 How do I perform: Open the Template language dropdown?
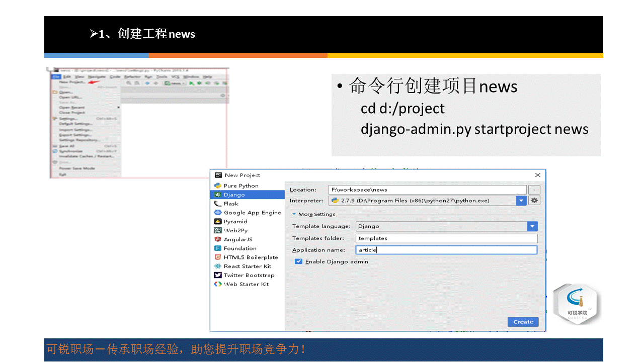[x=532, y=226]
